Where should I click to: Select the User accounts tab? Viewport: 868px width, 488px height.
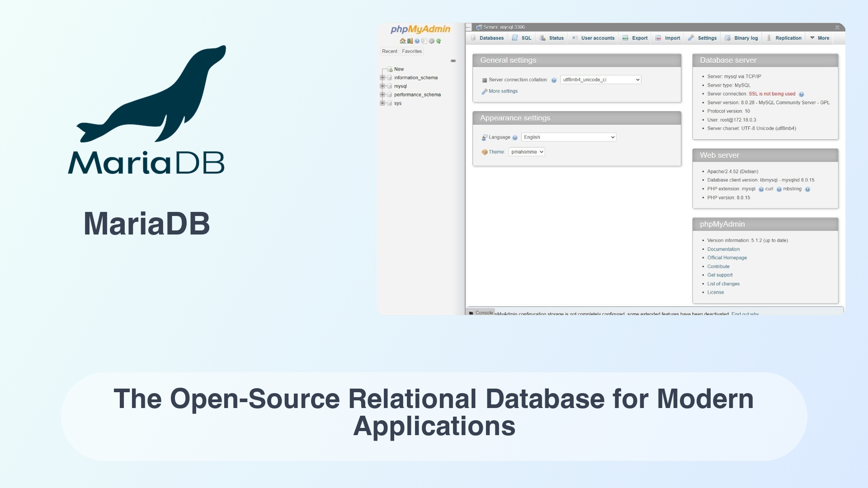tap(597, 38)
